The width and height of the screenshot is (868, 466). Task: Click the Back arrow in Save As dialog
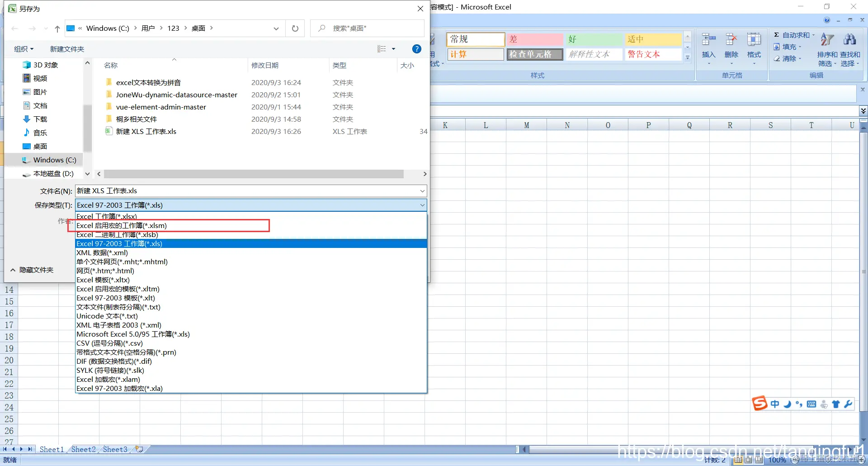[15, 29]
